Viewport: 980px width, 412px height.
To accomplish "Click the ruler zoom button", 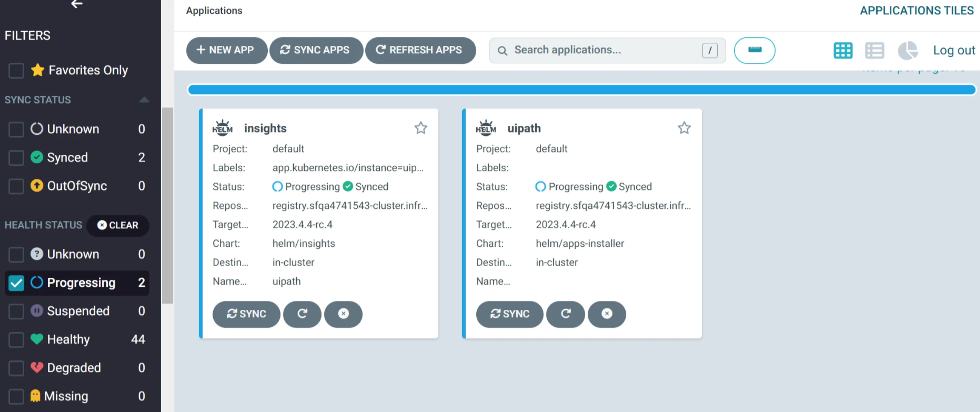I will [x=755, y=50].
